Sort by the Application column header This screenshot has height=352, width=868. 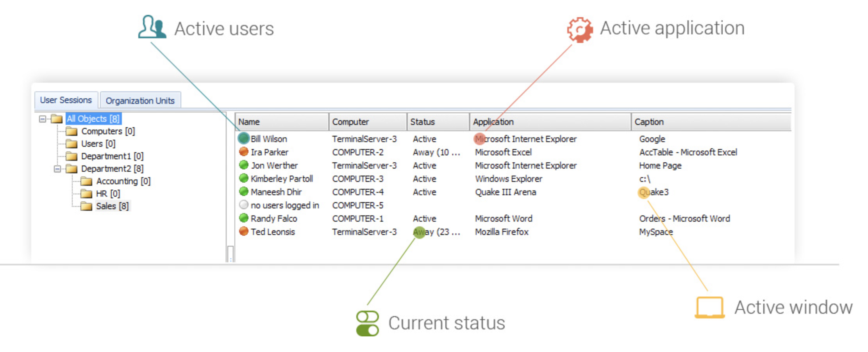tap(550, 122)
